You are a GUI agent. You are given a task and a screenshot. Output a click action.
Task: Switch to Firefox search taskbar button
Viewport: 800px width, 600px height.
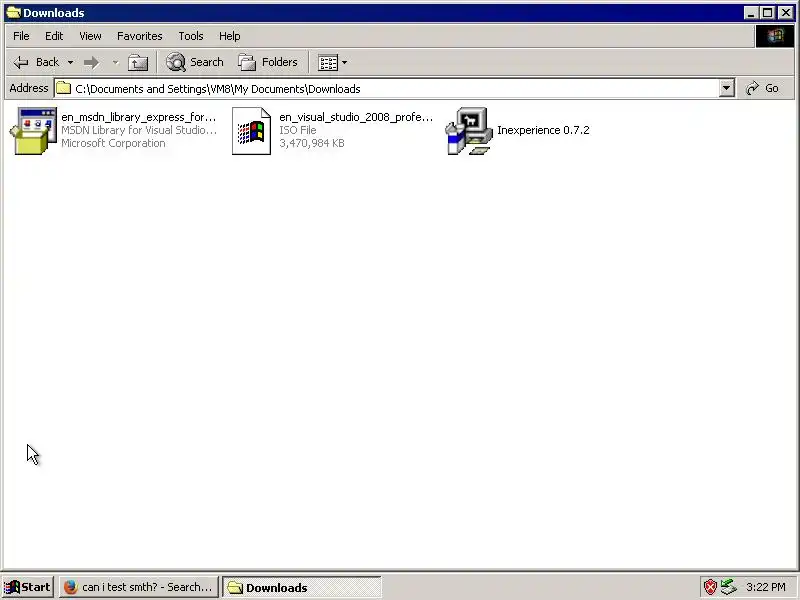(138, 587)
